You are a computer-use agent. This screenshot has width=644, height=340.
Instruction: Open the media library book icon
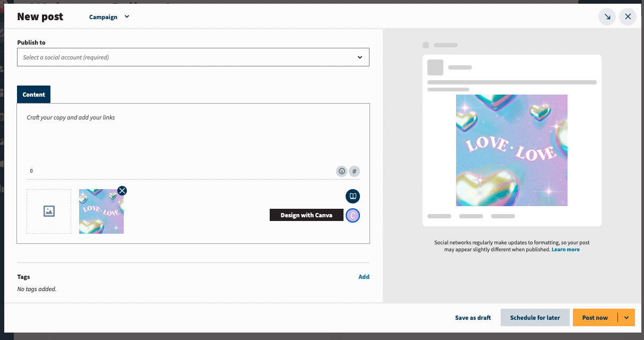click(353, 196)
